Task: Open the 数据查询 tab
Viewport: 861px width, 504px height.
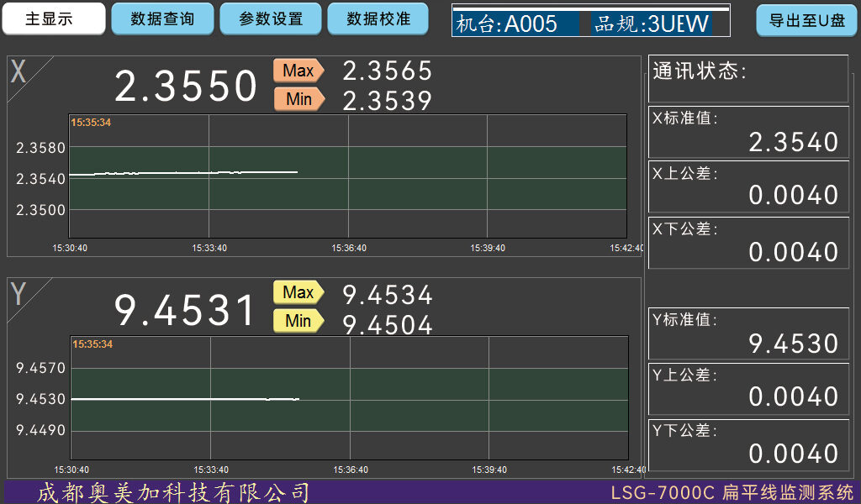Action: pyautogui.click(x=162, y=18)
